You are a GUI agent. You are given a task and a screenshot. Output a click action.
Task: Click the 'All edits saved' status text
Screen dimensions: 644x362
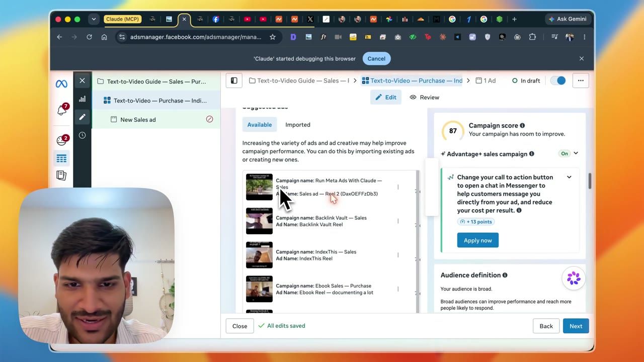click(282, 326)
